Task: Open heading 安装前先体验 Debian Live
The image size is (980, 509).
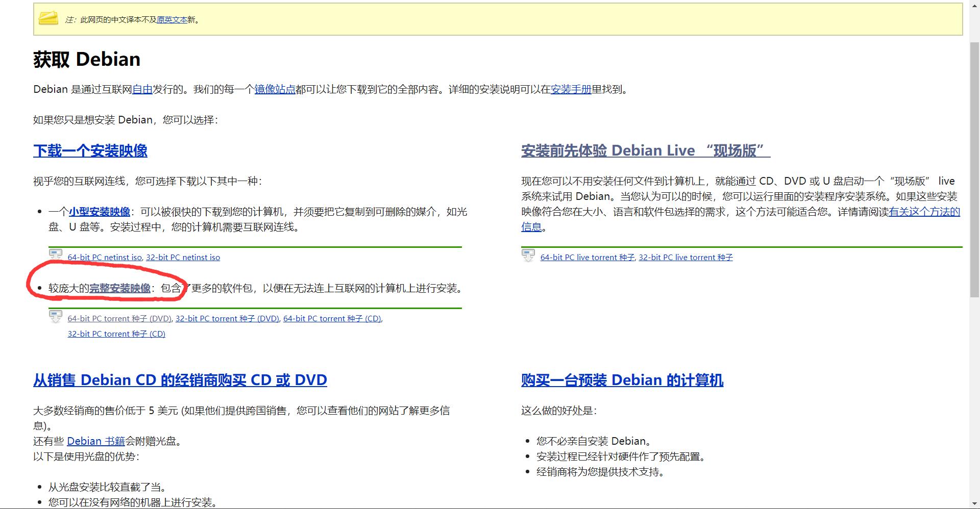Action: click(x=646, y=150)
